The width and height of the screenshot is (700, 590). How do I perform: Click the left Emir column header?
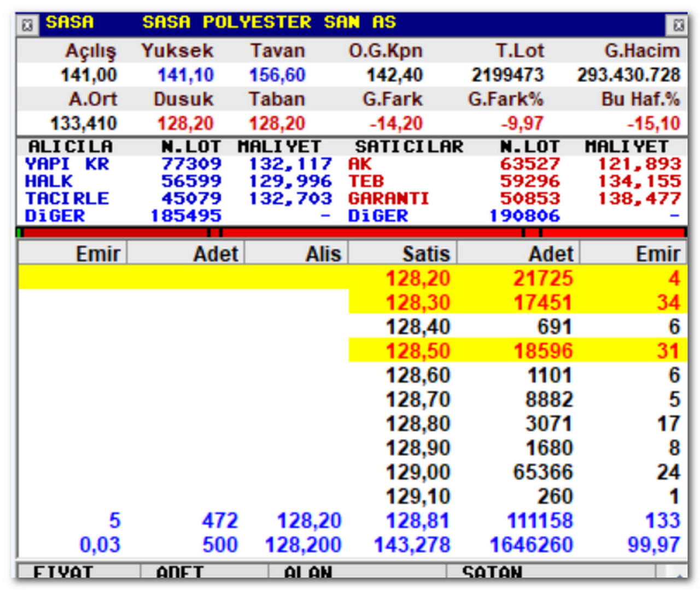pos(73,253)
